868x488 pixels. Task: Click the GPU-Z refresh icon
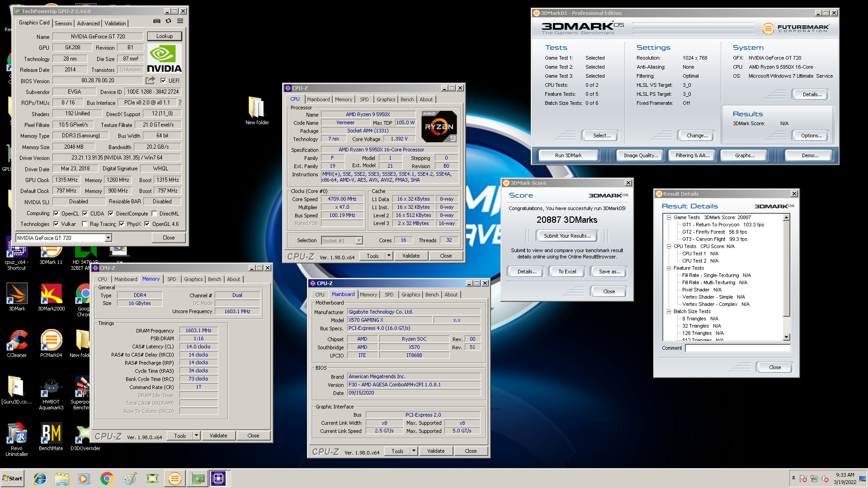(168, 21)
